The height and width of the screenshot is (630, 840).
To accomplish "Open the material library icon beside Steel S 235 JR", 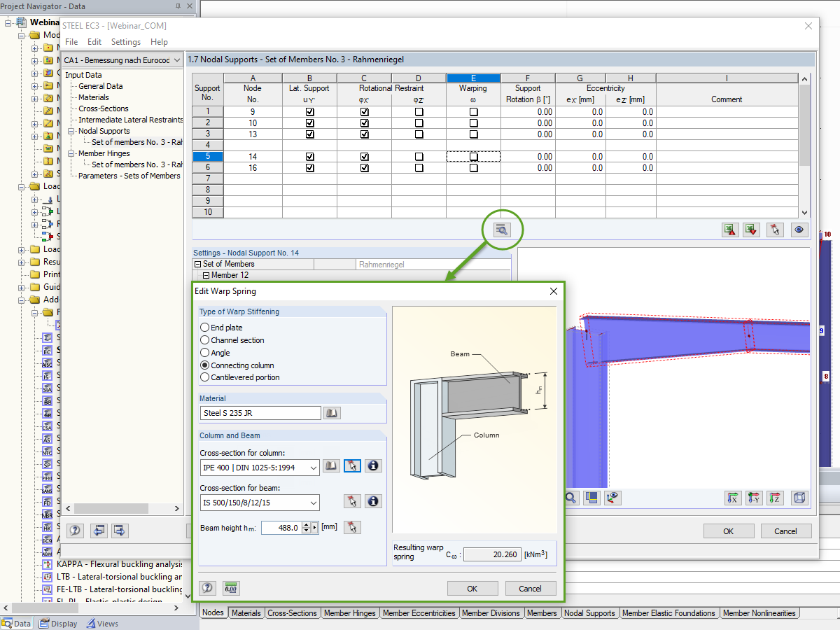I will tap(331, 412).
